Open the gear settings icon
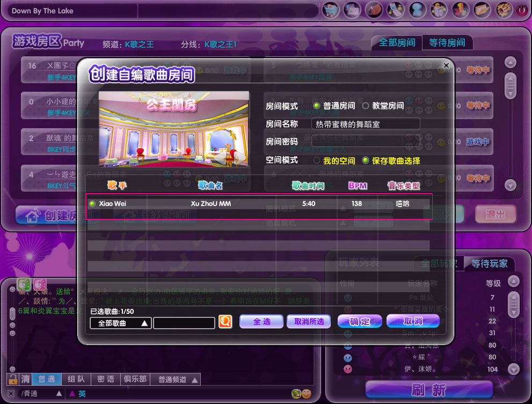Viewport: 532px width, 404px height. (x=504, y=10)
